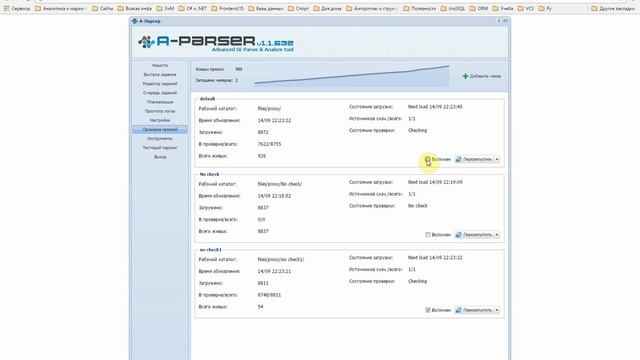This screenshot has height=360, width=640.
Task: Click the 7622/8755 checked count value
Action: click(269, 144)
